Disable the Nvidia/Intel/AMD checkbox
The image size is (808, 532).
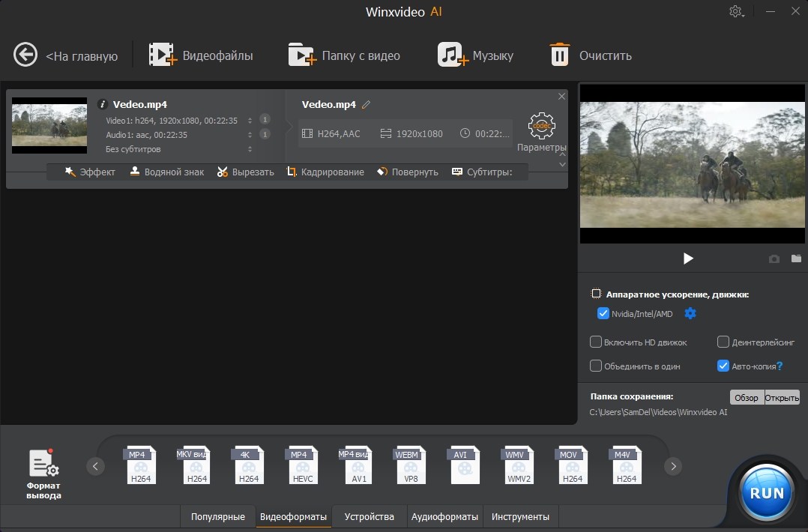pos(603,313)
